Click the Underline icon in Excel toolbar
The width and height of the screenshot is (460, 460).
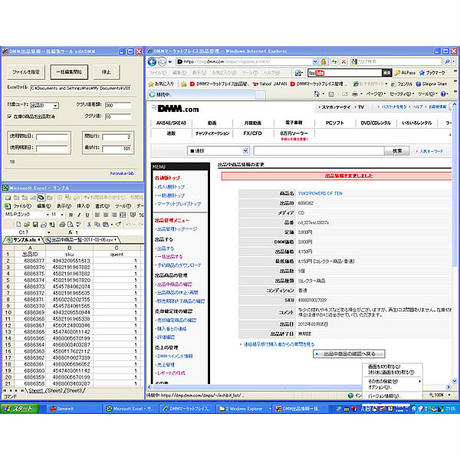point(87,215)
